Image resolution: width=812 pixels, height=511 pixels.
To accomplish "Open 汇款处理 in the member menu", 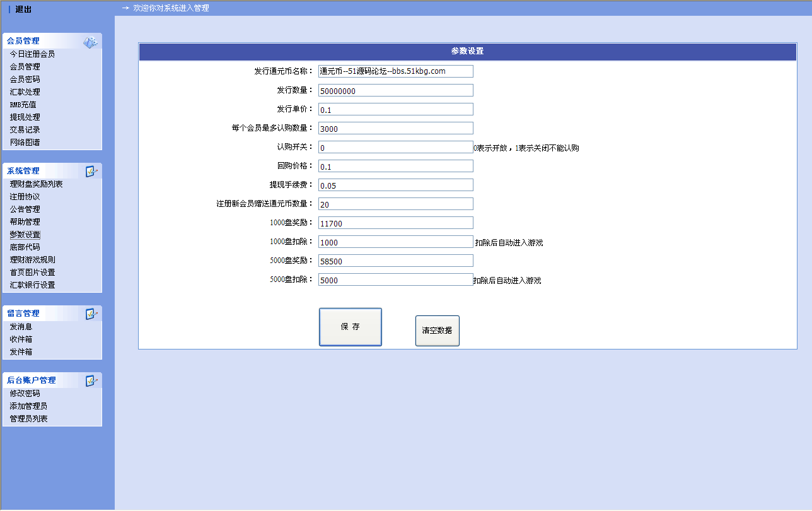I will click(x=25, y=92).
